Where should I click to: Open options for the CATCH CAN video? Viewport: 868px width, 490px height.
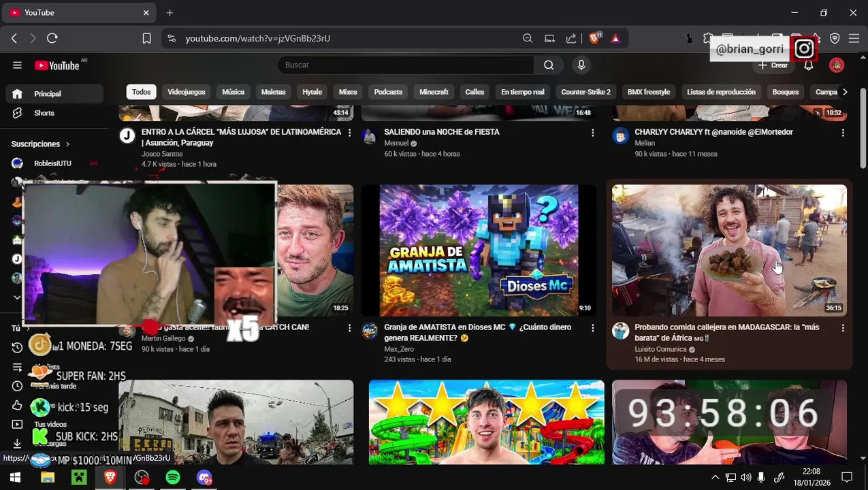coord(349,328)
